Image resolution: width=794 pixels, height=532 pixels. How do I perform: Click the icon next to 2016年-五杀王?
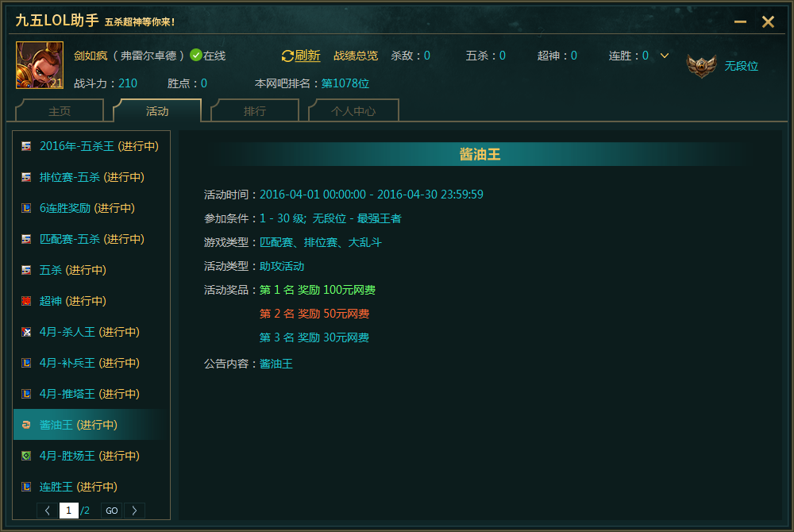(26, 147)
